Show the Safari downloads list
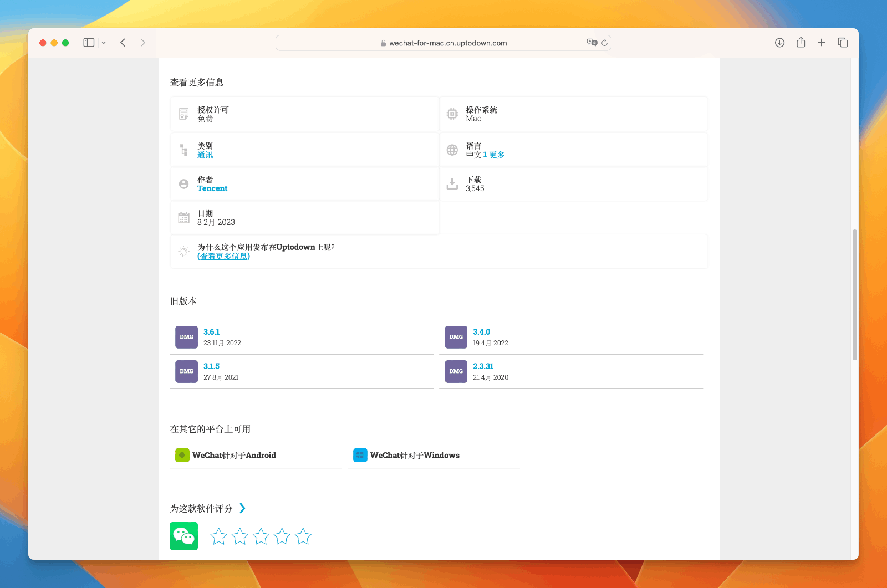887x588 pixels. click(779, 43)
